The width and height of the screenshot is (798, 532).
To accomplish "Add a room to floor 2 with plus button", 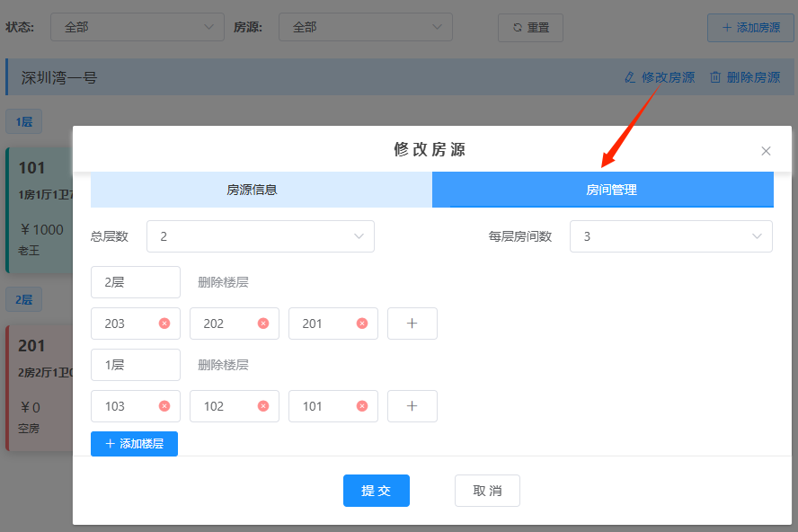I will 412,324.
